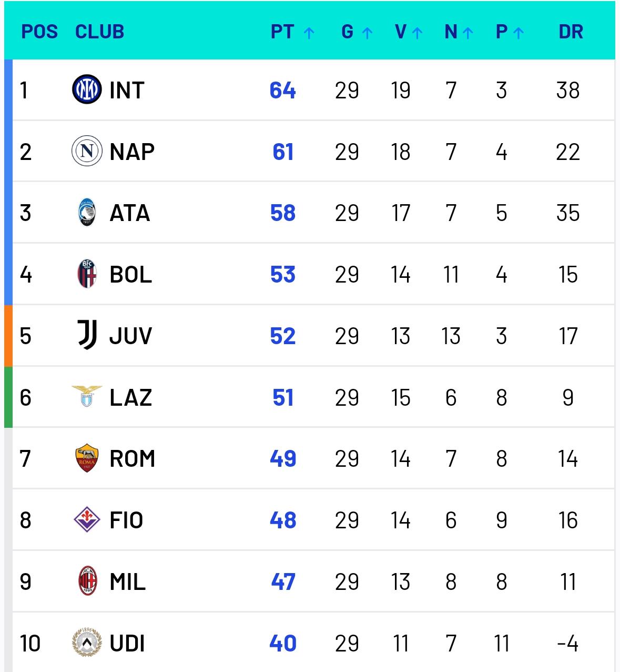
Task: Open the INT team name link
Action: pos(127,90)
